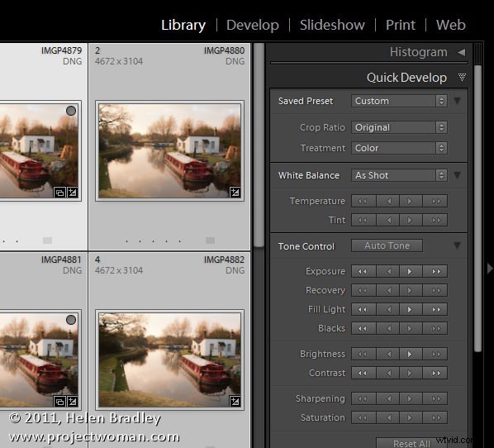Increase Saturation by a small step

(411, 417)
